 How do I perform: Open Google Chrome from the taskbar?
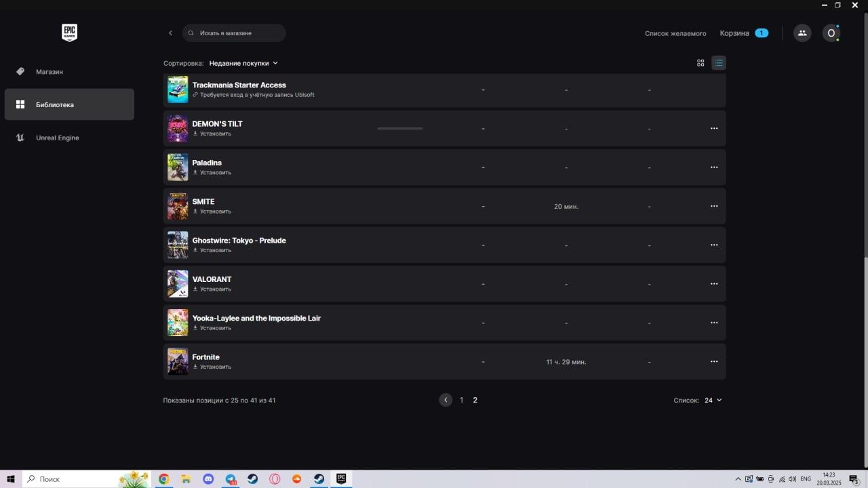(x=163, y=479)
